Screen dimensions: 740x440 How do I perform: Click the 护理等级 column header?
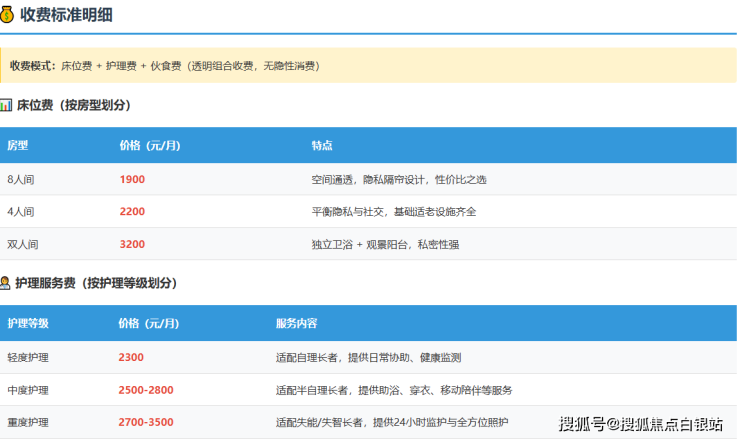(x=28, y=324)
